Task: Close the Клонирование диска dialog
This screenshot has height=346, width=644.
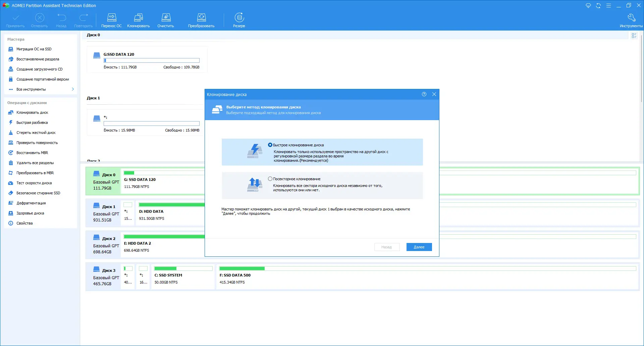Action: (434, 94)
